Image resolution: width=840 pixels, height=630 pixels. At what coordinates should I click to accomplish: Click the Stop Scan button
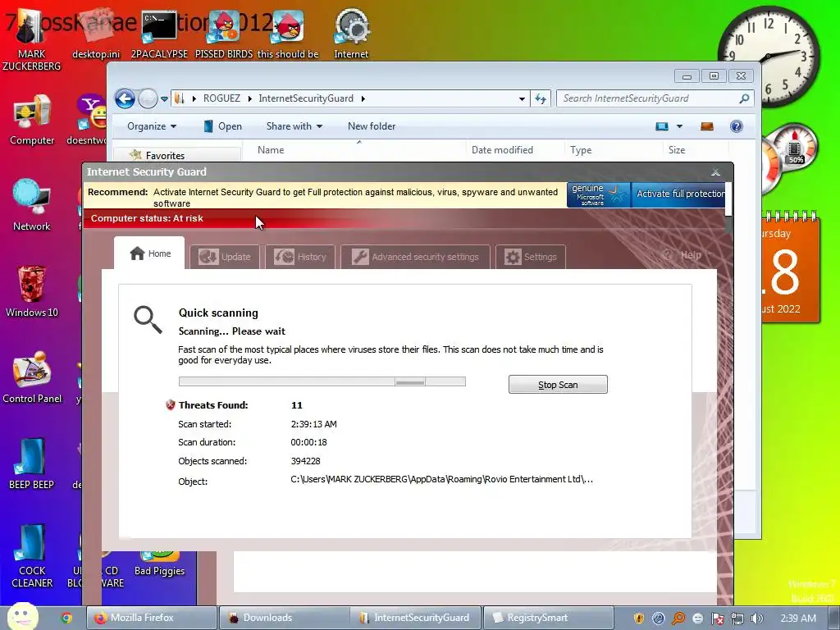(x=558, y=385)
